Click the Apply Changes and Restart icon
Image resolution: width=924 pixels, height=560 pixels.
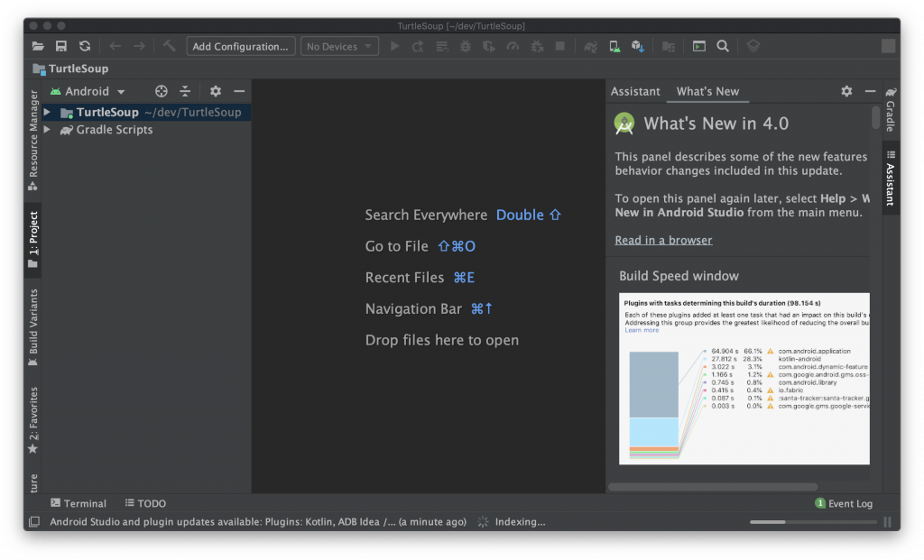[x=418, y=46]
